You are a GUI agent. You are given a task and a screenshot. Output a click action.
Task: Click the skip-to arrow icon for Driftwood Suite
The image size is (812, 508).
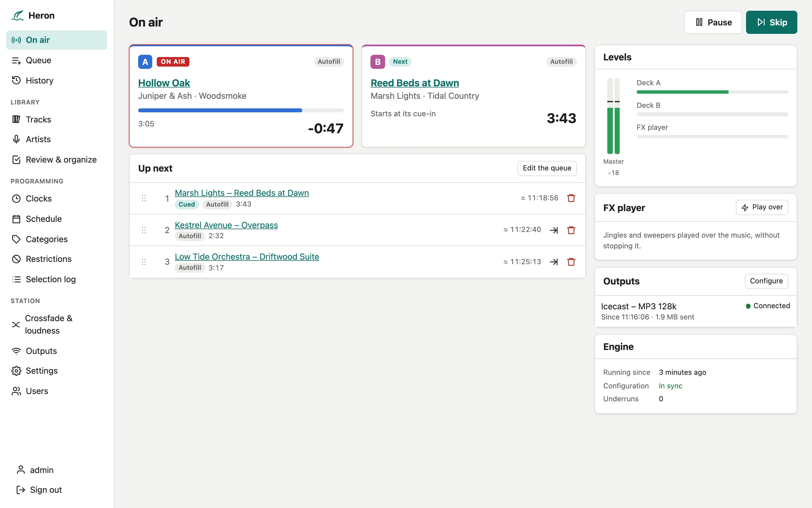tap(554, 262)
